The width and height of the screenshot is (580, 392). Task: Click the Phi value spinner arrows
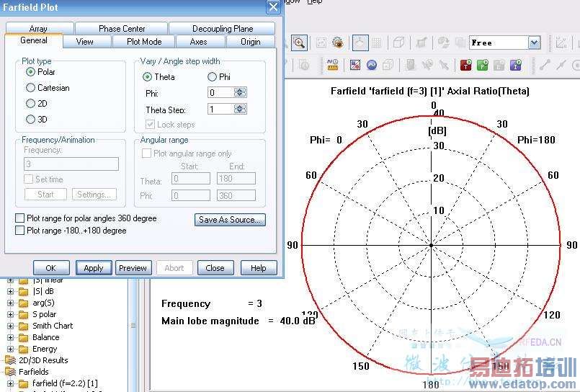[240, 92]
